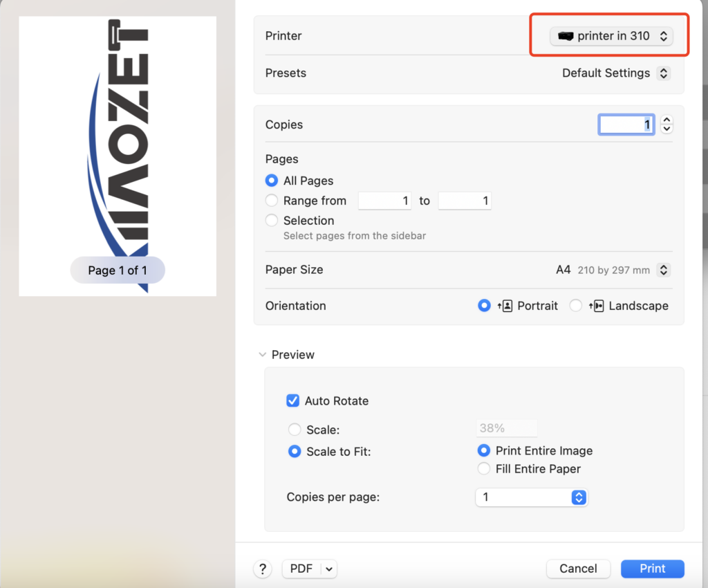Select the Range from radio button

coord(272,201)
